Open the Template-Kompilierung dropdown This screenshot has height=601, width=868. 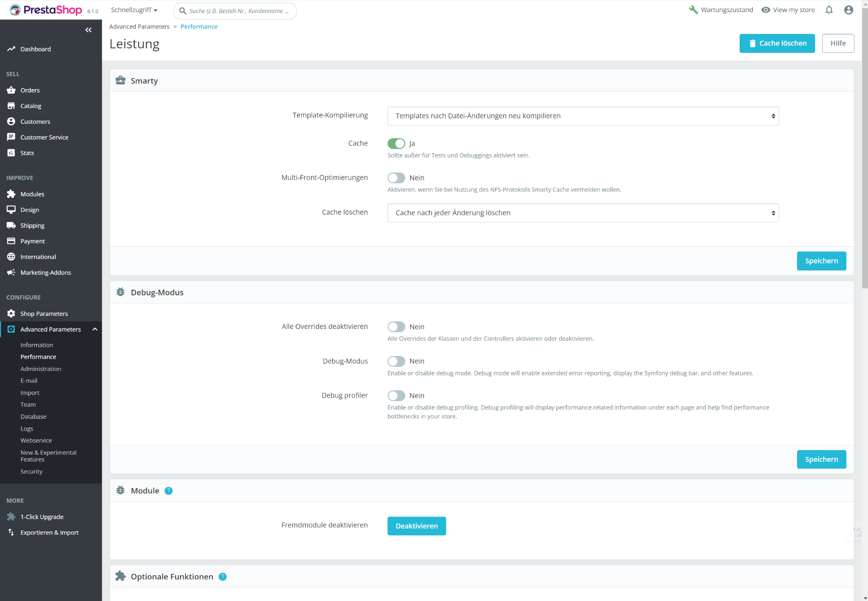tap(583, 116)
